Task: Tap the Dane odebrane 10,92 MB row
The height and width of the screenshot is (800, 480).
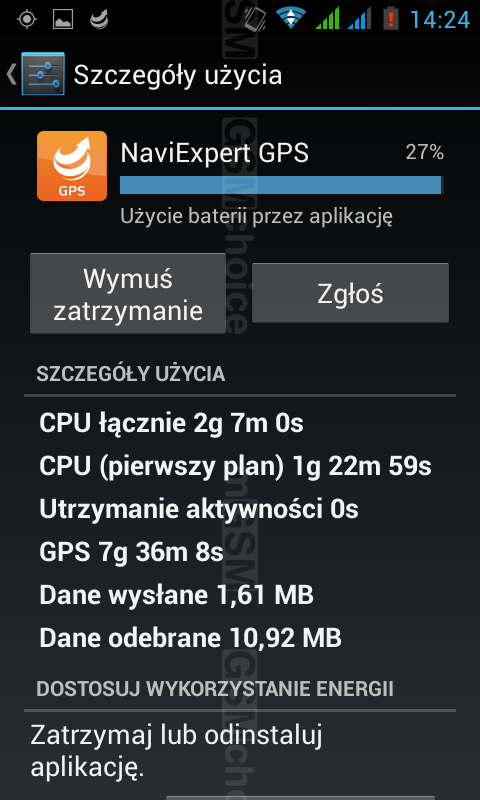Action: click(x=190, y=638)
